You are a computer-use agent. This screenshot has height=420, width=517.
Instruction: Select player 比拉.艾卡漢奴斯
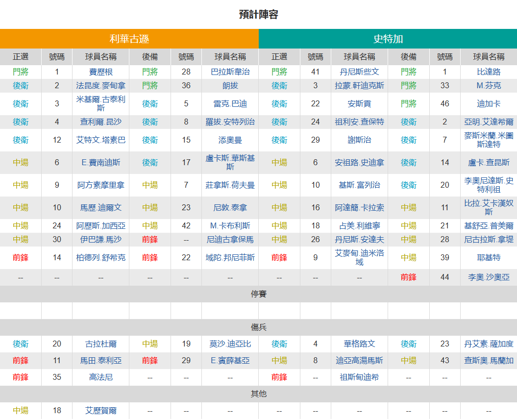coord(489,208)
